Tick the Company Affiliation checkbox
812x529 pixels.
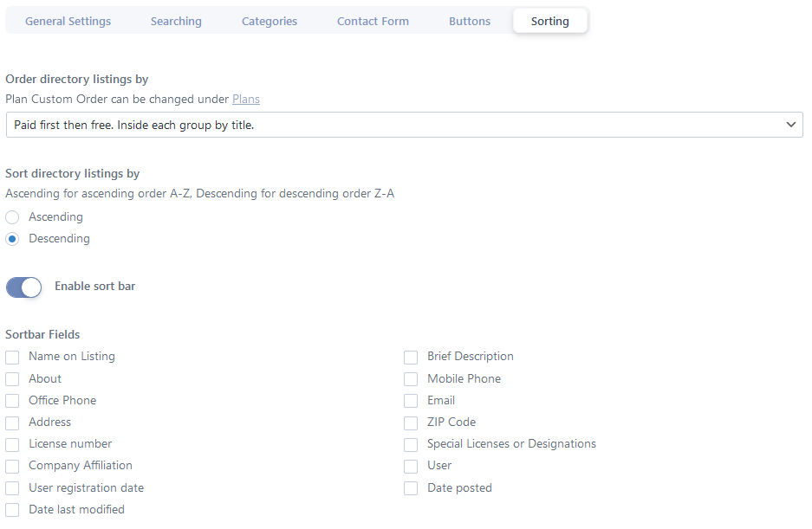(12, 467)
